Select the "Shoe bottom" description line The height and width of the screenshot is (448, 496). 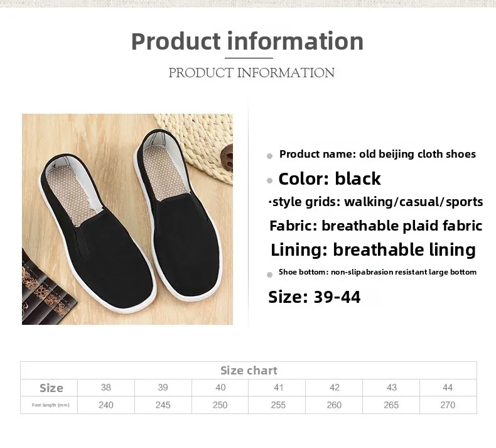377,272
